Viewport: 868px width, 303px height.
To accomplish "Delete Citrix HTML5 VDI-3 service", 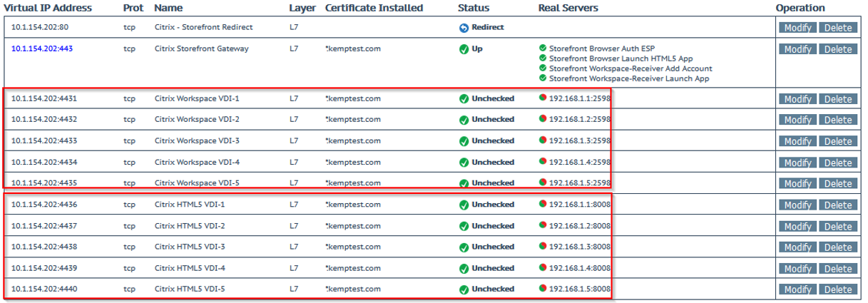I will [837, 247].
